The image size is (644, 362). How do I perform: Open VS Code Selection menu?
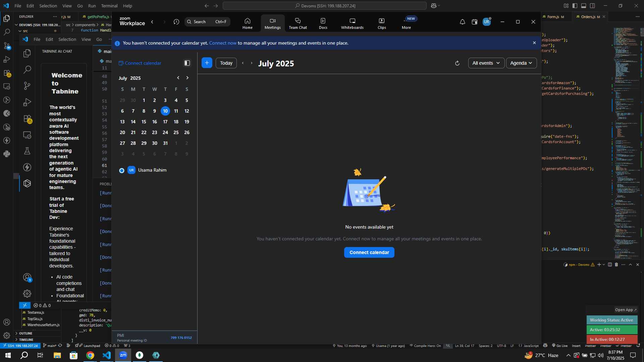click(48, 6)
